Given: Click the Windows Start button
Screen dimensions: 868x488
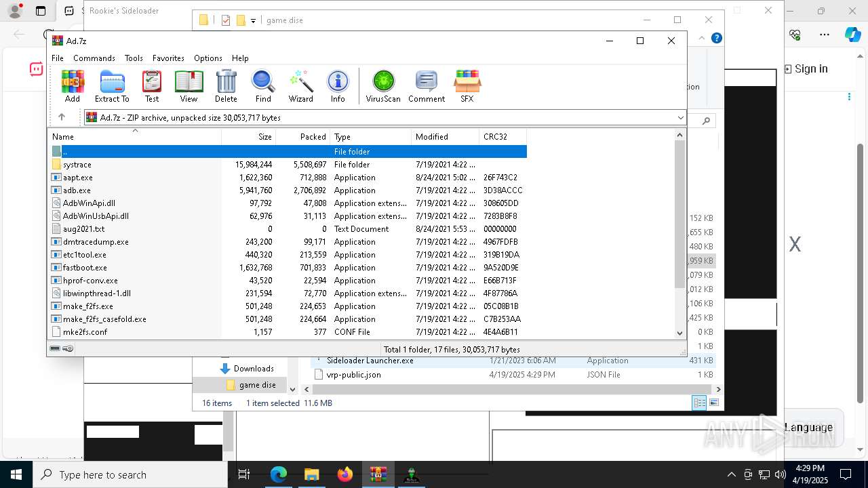Looking at the screenshot, I should pos(16,474).
